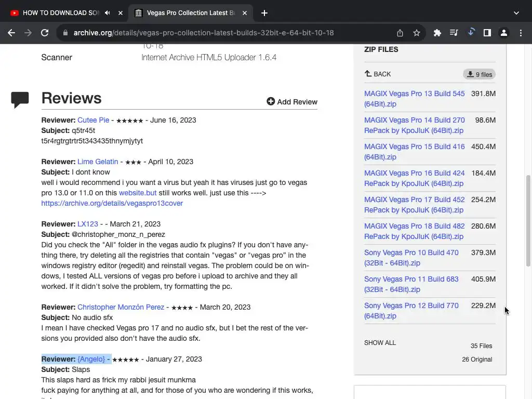Open reviewer Christopher Monzón Perez profile
The height and width of the screenshot is (399, 532).
point(121,307)
